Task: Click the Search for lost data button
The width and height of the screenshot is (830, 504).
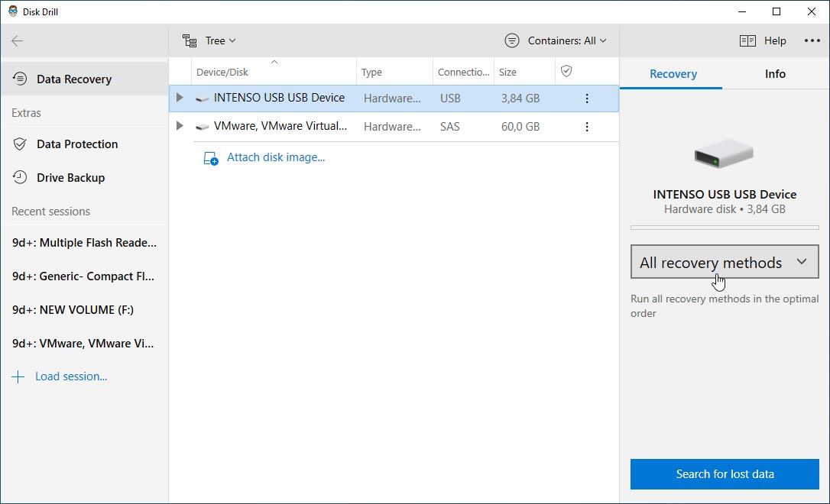Action: click(x=724, y=474)
